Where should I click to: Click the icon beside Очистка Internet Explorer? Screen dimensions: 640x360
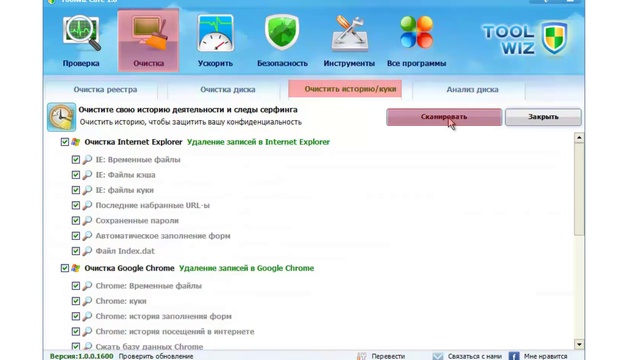76,142
